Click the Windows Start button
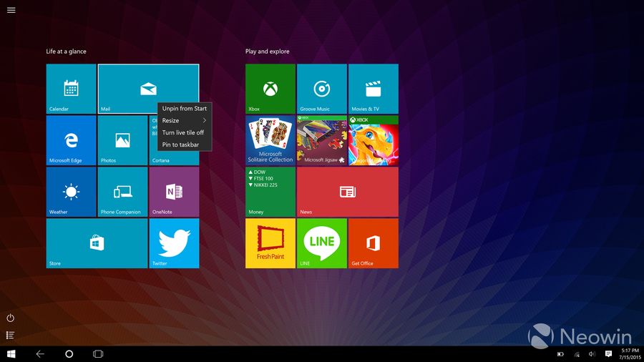Viewport: 644px width, 362px height. [11, 354]
